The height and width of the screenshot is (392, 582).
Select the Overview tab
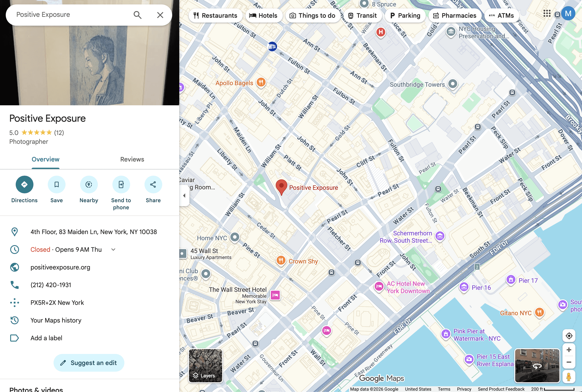tap(46, 159)
